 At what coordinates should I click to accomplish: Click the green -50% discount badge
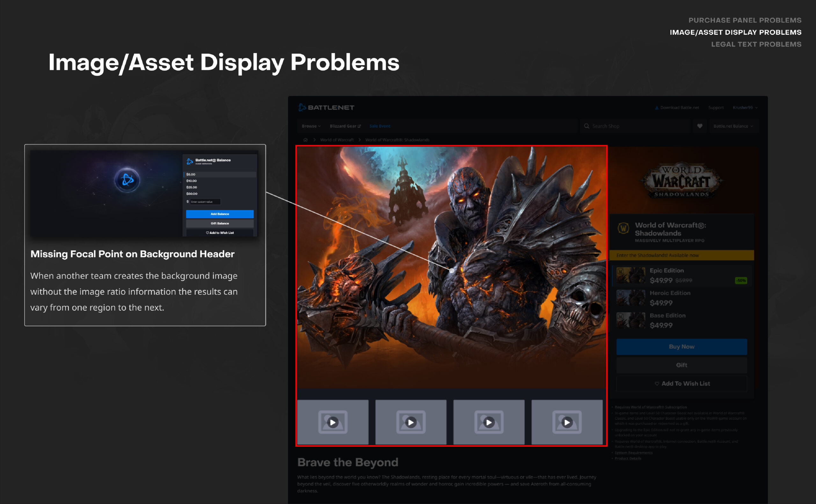tap(741, 281)
